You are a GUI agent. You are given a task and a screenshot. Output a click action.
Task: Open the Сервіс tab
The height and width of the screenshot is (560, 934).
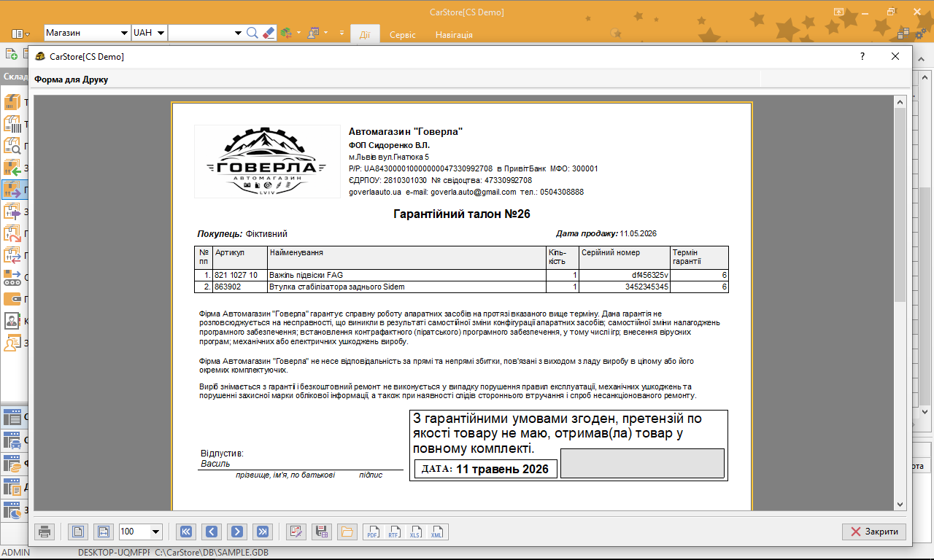point(403,34)
